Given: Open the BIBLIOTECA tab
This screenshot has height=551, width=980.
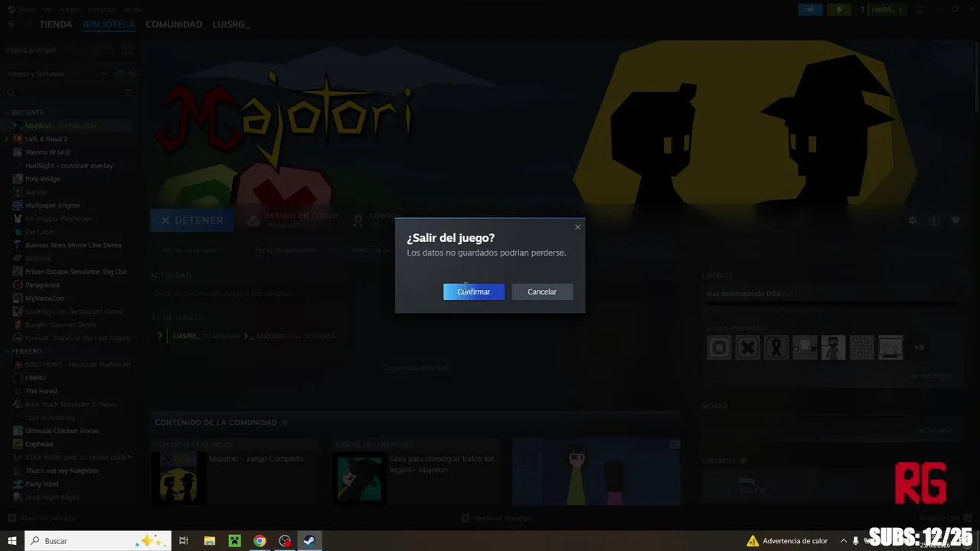Looking at the screenshot, I should coord(109,24).
